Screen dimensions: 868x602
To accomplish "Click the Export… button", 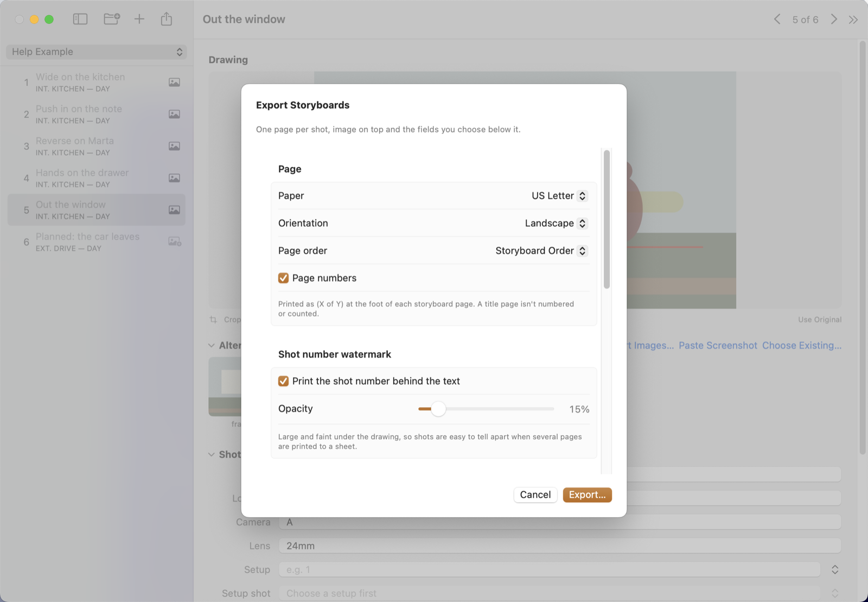I will click(587, 495).
